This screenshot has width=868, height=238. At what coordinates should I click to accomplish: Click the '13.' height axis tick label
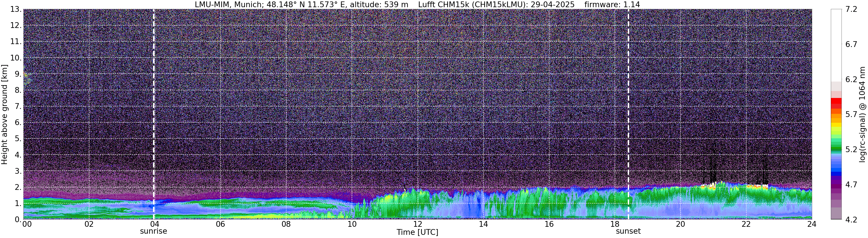(16, 10)
